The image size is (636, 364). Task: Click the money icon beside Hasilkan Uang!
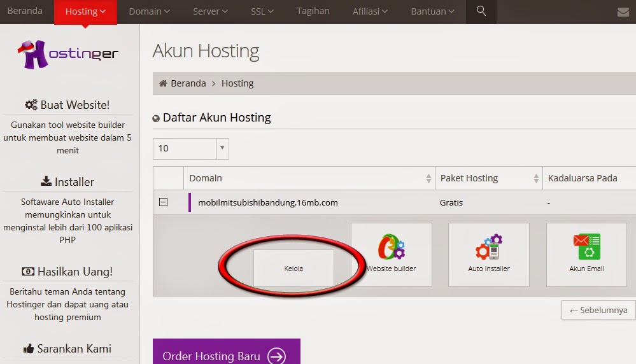point(28,272)
